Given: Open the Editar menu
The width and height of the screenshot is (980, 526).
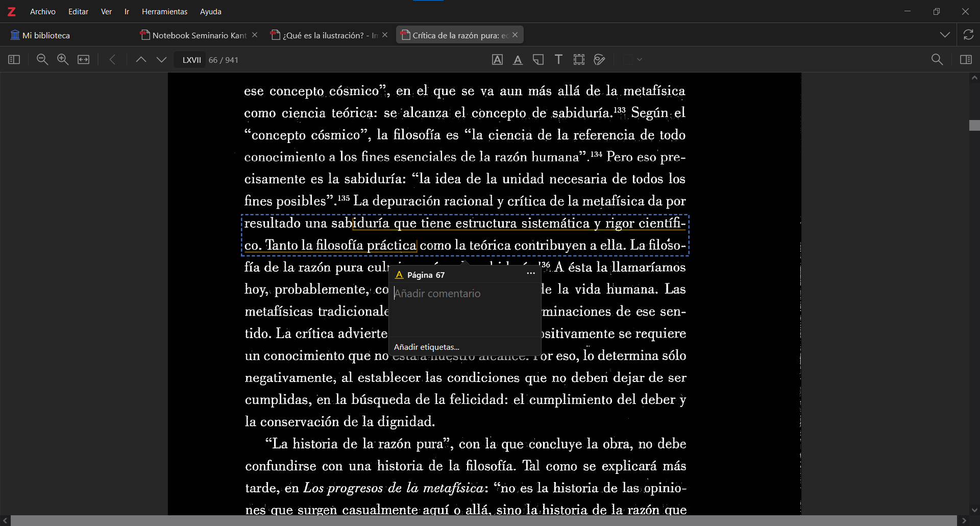Looking at the screenshot, I should tap(78, 11).
